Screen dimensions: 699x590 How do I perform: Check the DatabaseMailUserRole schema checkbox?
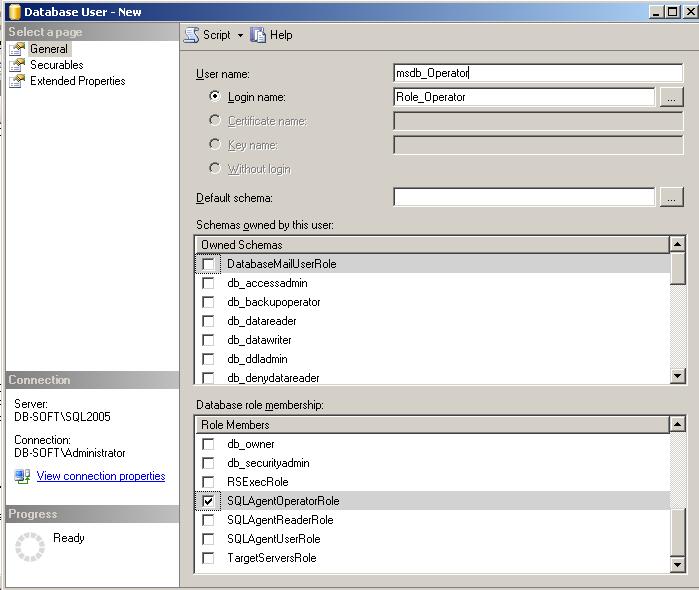pos(208,264)
